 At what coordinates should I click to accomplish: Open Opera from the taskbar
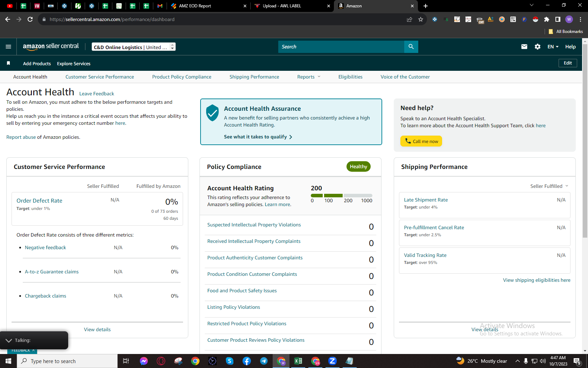[x=161, y=361]
